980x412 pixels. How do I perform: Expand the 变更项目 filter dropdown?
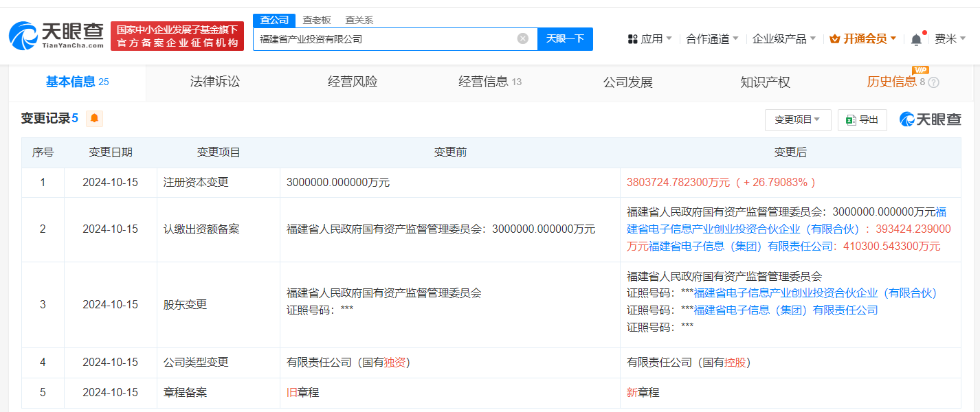(797, 119)
